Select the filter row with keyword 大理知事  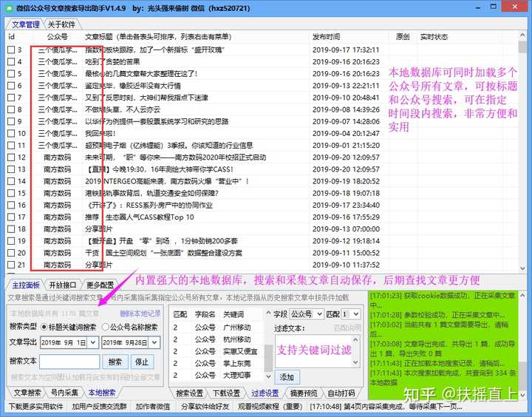[x=217, y=376]
